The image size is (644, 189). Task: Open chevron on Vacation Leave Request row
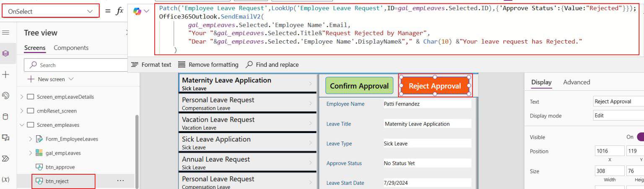pos(310,123)
